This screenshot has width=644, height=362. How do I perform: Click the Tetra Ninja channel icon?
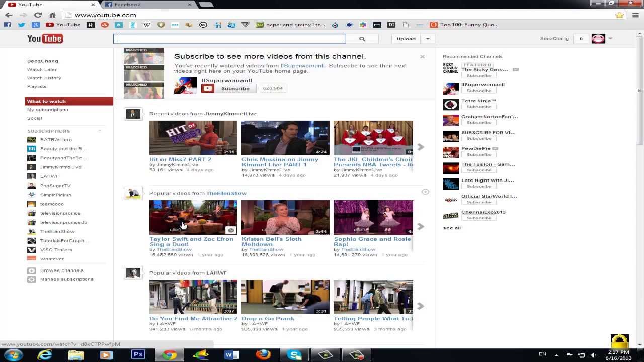pyautogui.click(x=450, y=104)
